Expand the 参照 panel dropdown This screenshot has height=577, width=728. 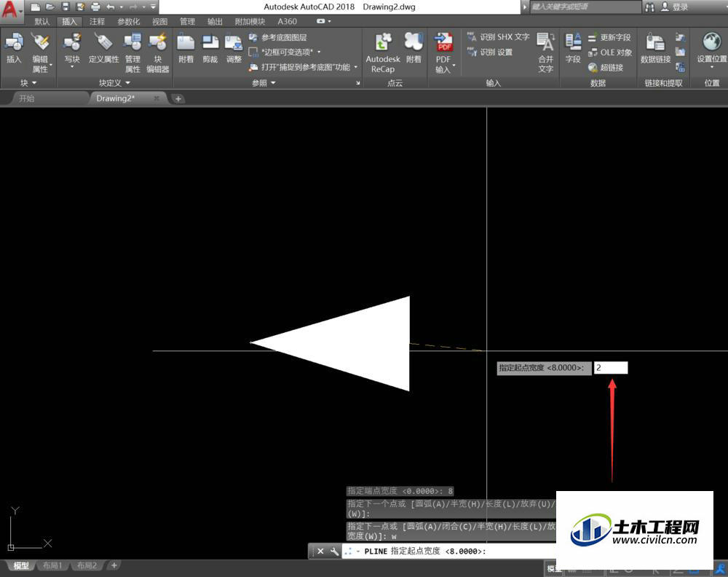tap(264, 83)
